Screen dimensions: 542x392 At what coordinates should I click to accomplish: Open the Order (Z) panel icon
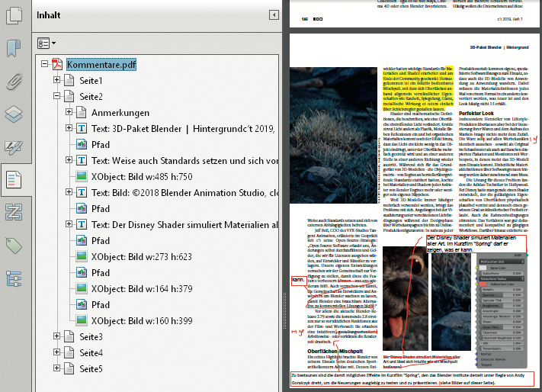(x=14, y=213)
